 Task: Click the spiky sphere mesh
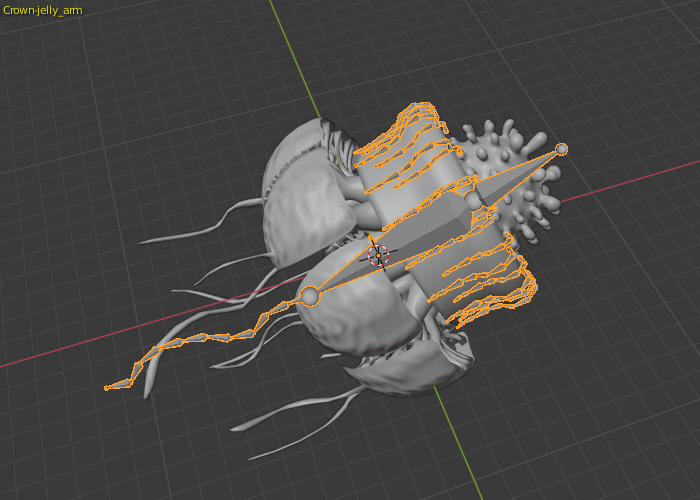point(513,179)
